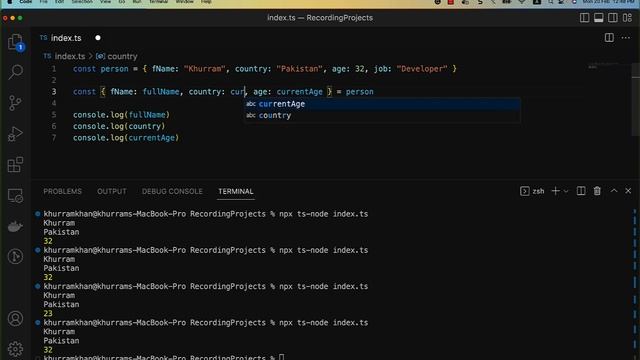Click the terminal output value 23
Viewport: 640px width, 360px height.
click(x=48, y=313)
